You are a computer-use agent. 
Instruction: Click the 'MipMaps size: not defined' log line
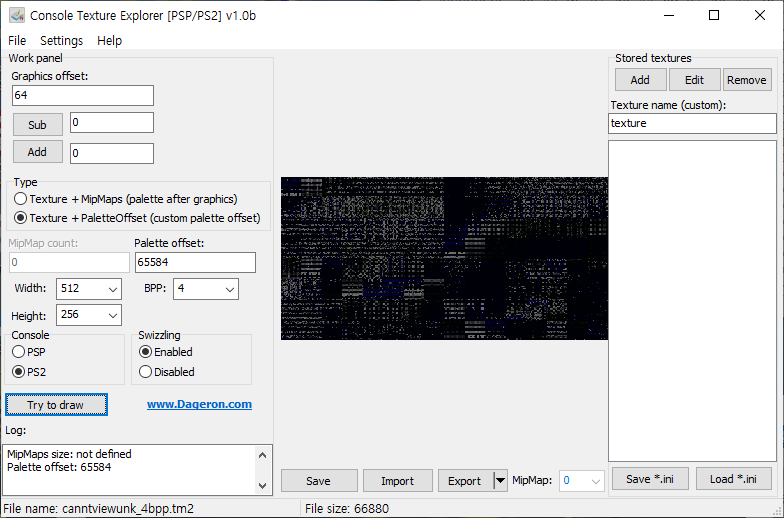point(70,454)
